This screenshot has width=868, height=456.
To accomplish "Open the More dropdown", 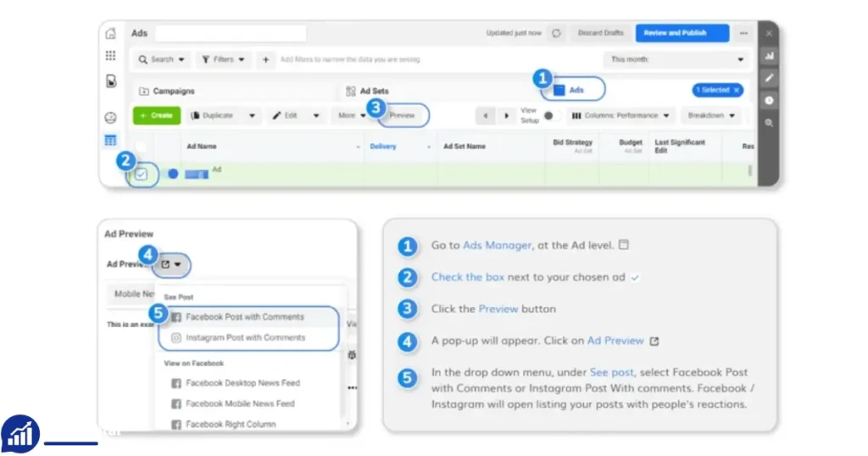I will click(352, 115).
